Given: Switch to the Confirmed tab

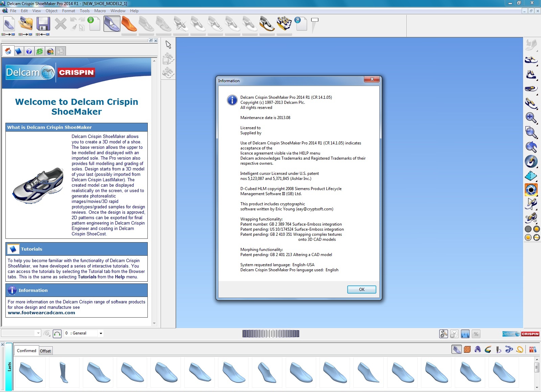Looking at the screenshot, I should click(x=26, y=351).
